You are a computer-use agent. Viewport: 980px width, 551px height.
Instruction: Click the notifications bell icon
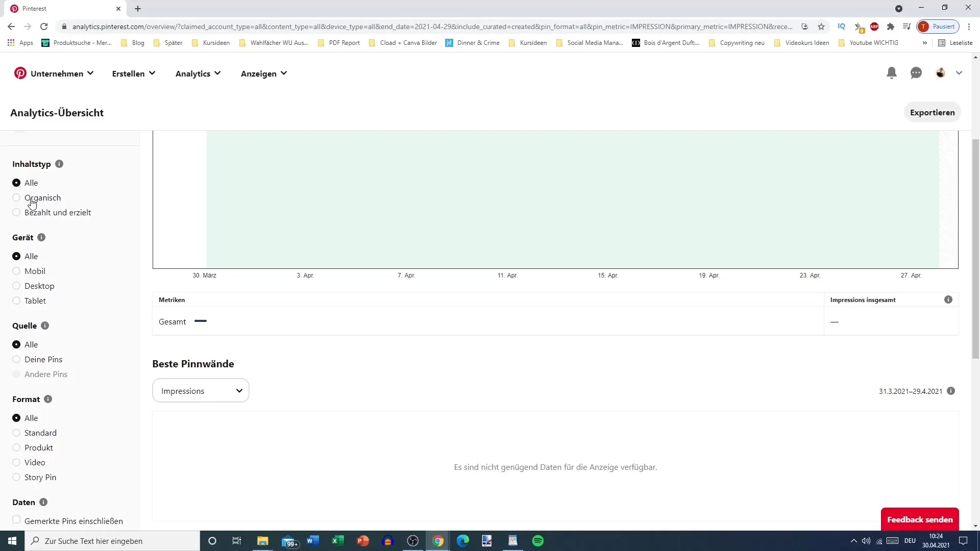(893, 72)
